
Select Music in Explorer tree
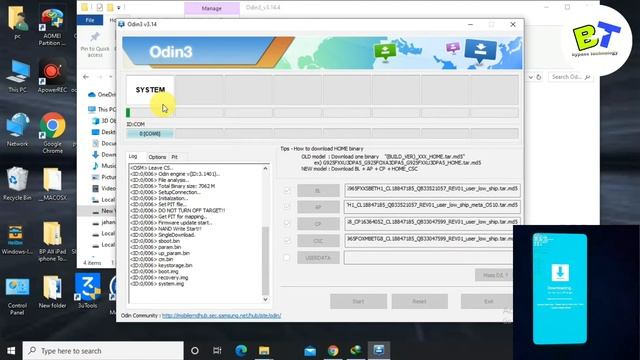coord(104,166)
